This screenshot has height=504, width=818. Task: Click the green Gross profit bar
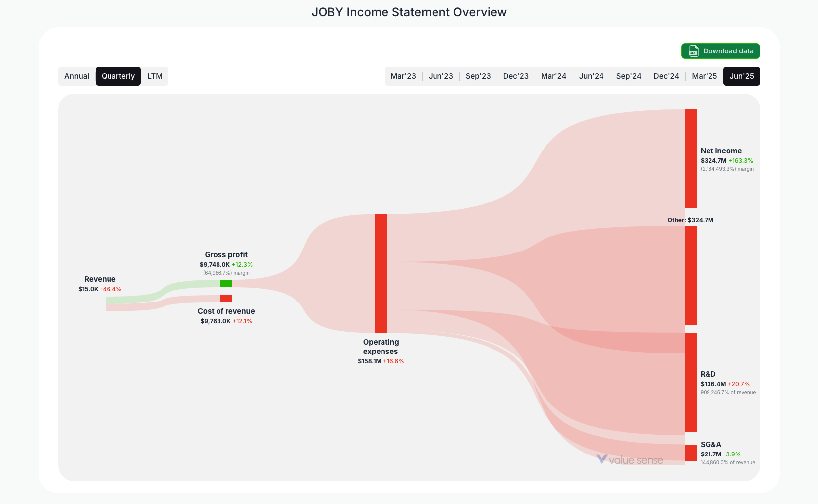226,283
